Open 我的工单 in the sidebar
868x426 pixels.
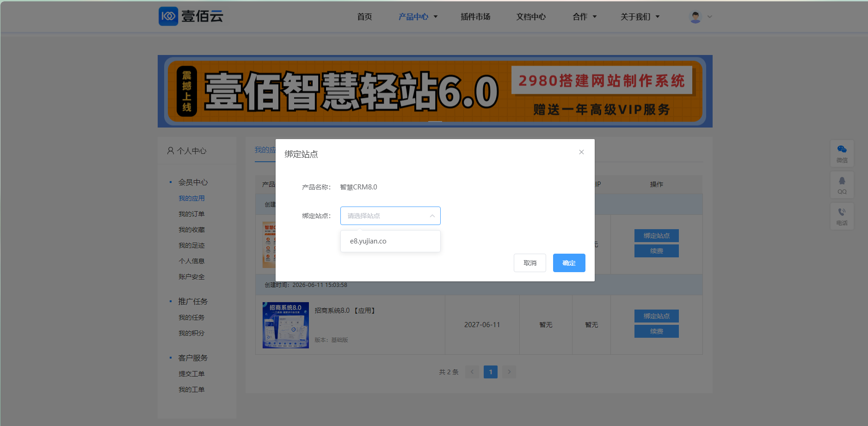[x=191, y=389]
